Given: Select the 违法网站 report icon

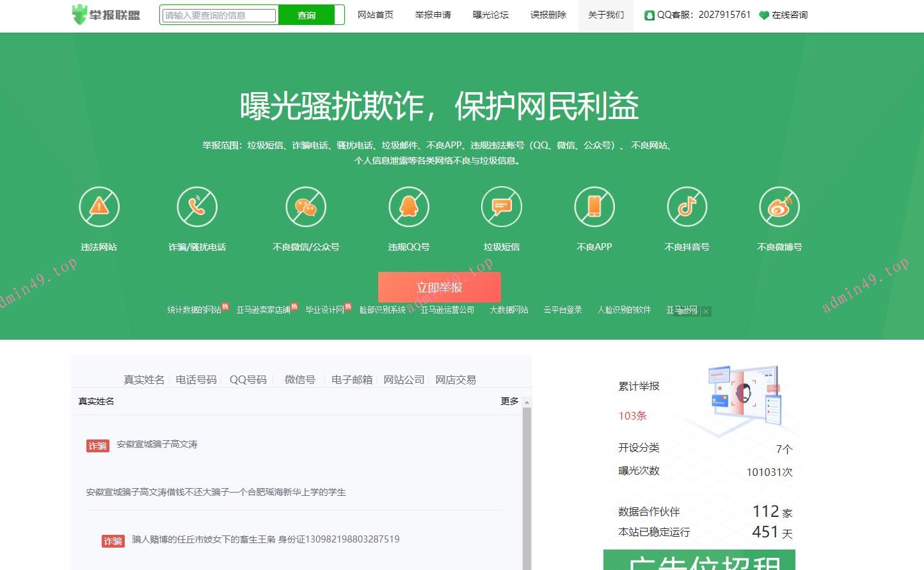Looking at the screenshot, I should point(99,206).
